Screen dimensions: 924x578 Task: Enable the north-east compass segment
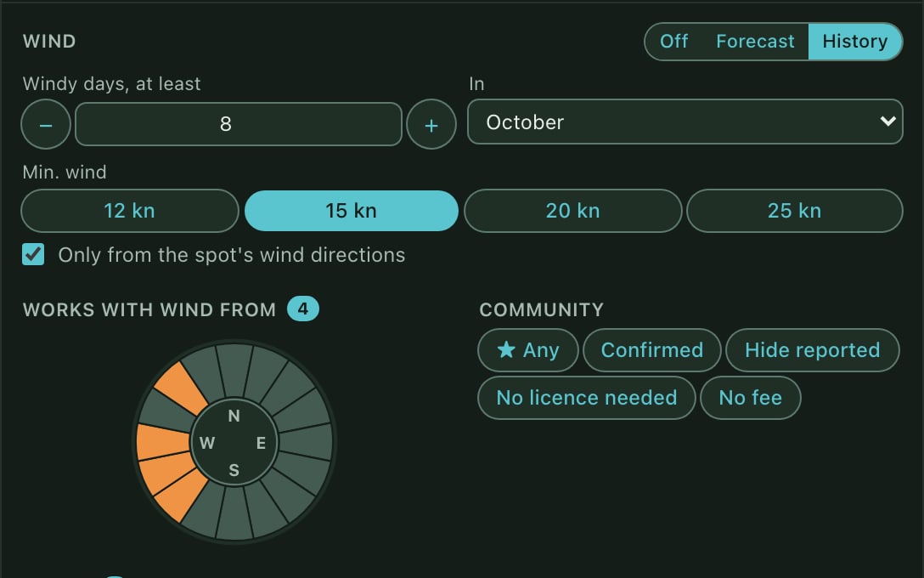287,388
